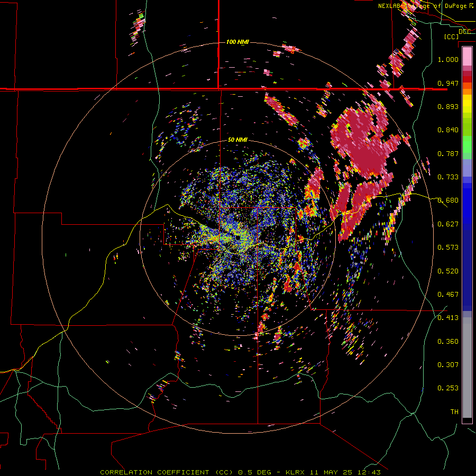Select the 0.680 scale label
Viewport: 476px width, 476px height.
[x=448, y=200]
